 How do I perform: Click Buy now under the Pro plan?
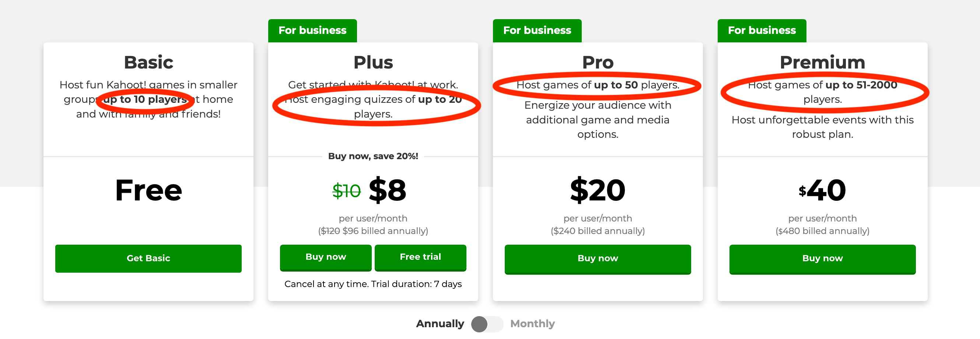click(x=597, y=258)
